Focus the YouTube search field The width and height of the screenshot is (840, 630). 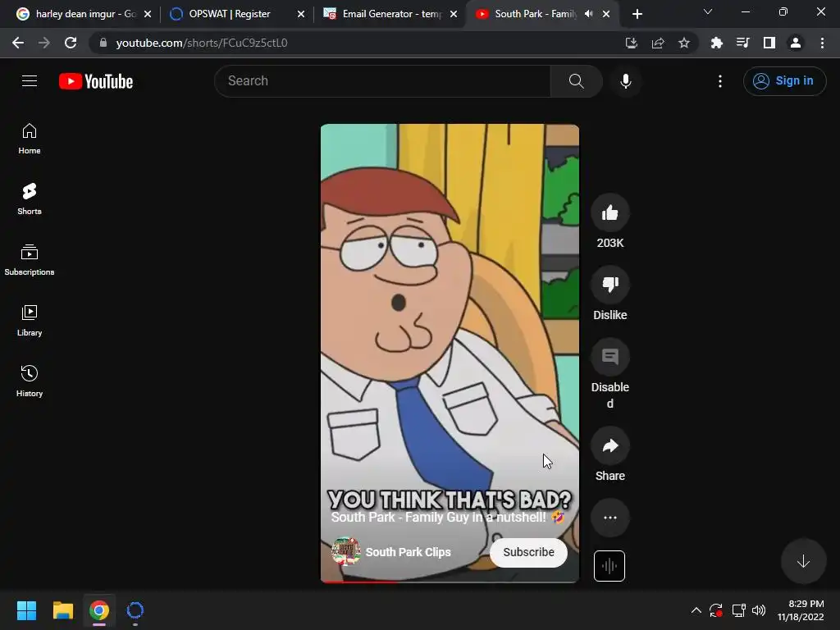pyautogui.click(x=382, y=81)
